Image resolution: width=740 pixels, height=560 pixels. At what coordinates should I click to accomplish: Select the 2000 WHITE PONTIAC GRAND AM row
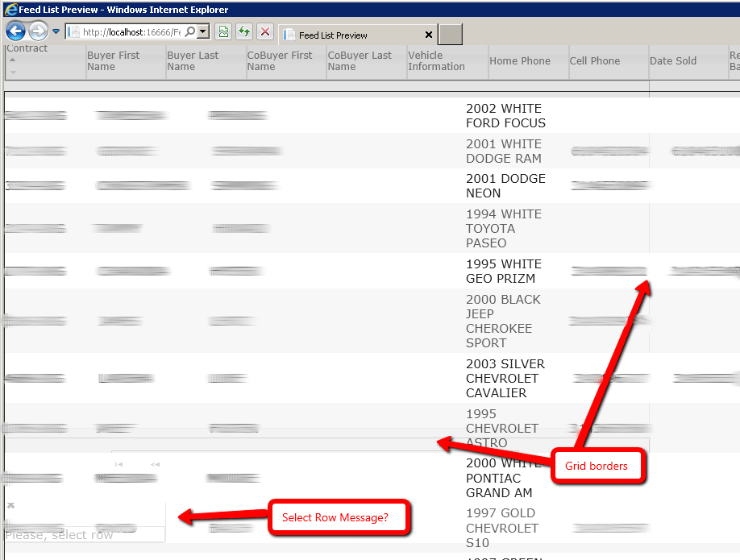click(x=372, y=478)
